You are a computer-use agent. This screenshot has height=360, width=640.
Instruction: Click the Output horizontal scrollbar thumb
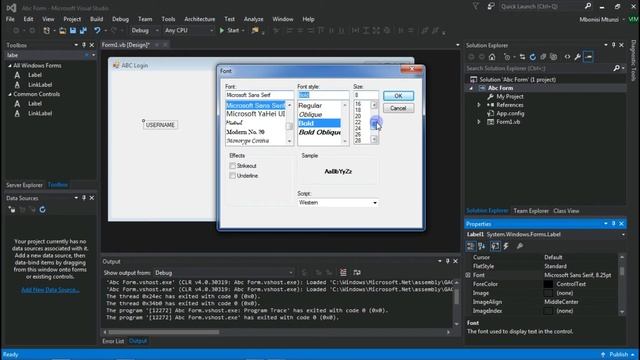[x=164, y=332]
